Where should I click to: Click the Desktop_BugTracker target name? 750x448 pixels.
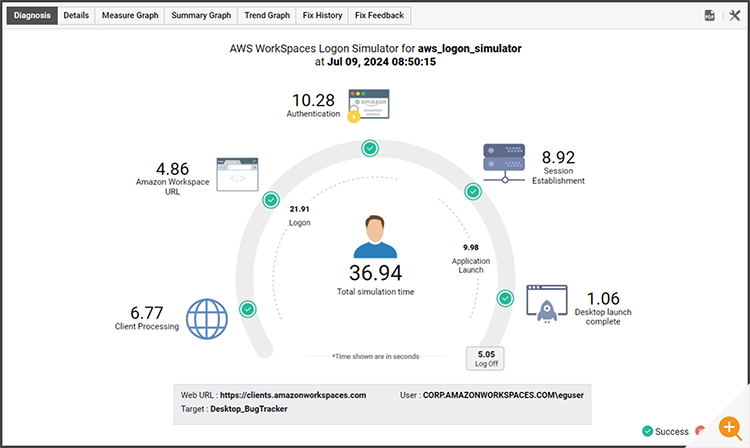(x=249, y=409)
